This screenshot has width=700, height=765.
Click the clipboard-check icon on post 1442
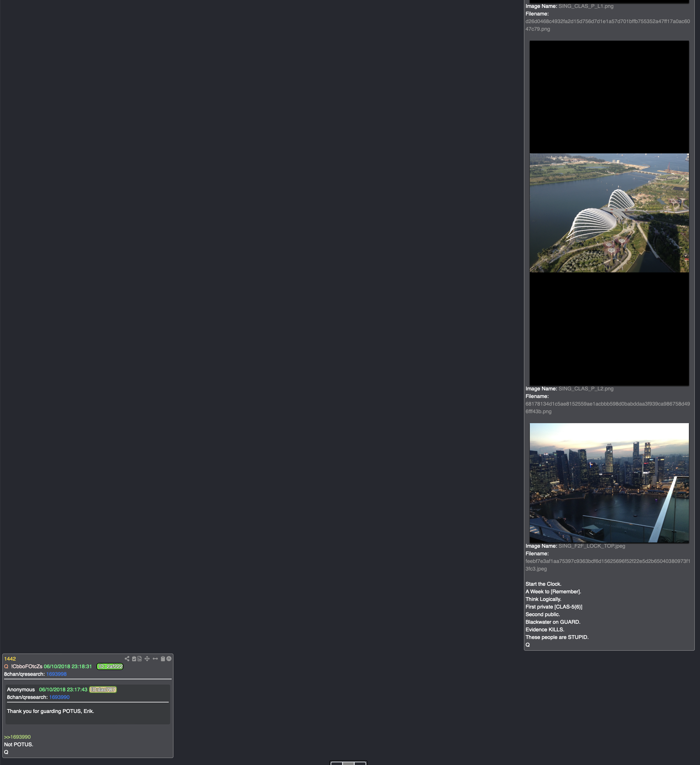click(x=134, y=659)
